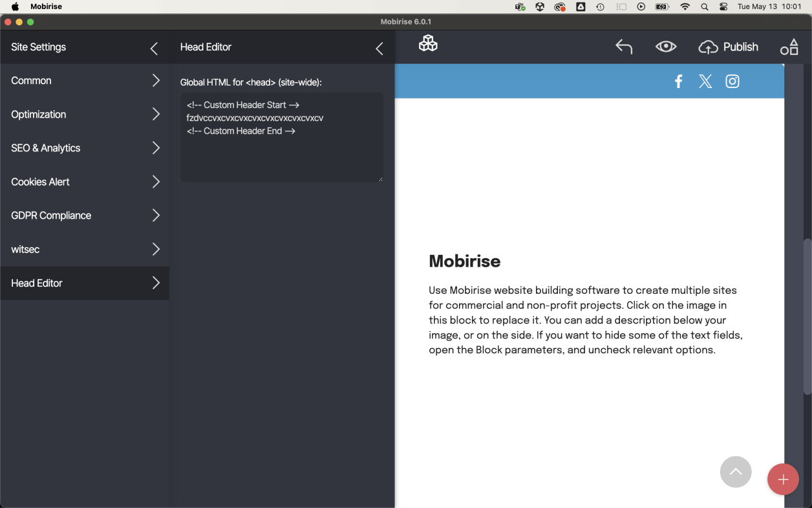Click inside the Global HTML head textarea
The width and height of the screenshot is (812, 508).
click(x=281, y=137)
